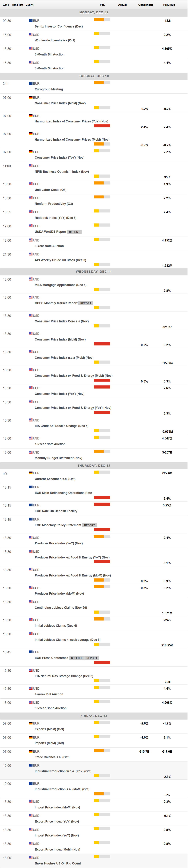Open the REPORT badge next to USDA WASDE Report
The width and height of the screenshot is (188, 868).
click(x=74, y=232)
